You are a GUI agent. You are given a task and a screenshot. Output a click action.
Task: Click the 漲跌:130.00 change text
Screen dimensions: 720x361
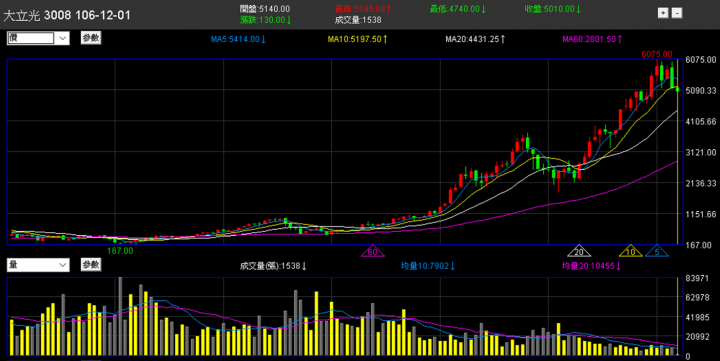point(265,20)
